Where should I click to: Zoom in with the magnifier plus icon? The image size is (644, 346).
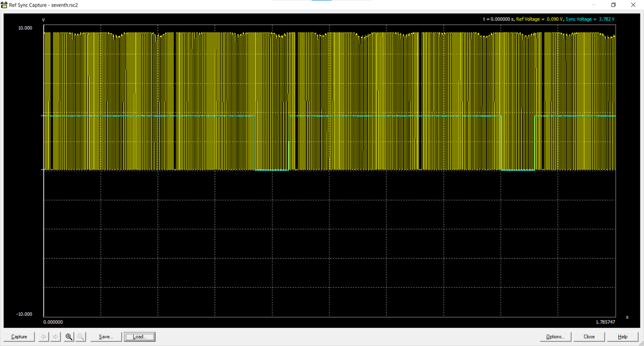tap(69, 337)
